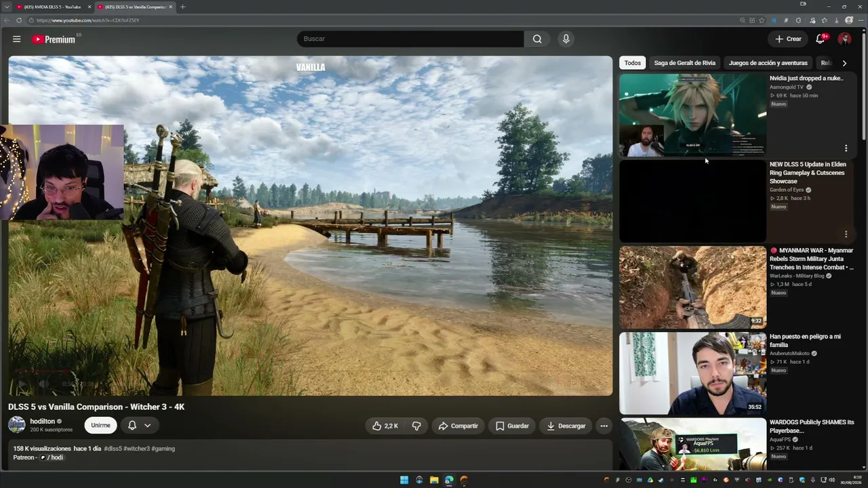The height and width of the screenshot is (488, 868).
Task: Zoom the page with the magnifier icon
Action: [x=743, y=20]
